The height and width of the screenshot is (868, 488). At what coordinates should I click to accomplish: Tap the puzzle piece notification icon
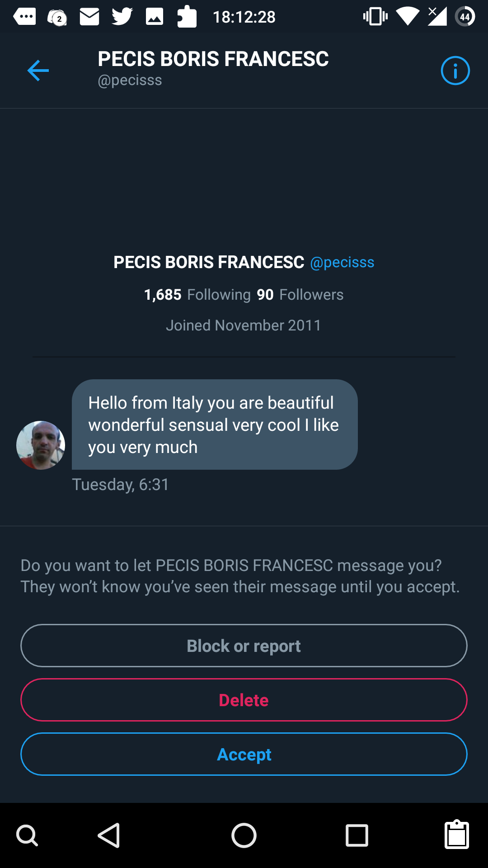187,17
